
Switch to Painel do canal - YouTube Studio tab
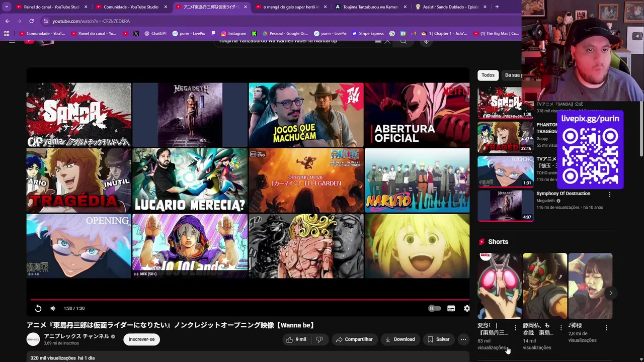click(51, 7)
